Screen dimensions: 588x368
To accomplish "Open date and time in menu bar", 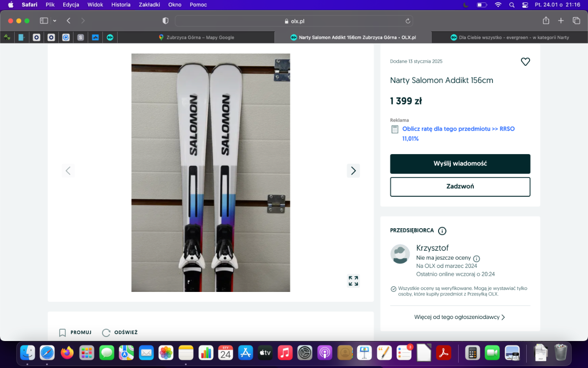I will point(558,5).
